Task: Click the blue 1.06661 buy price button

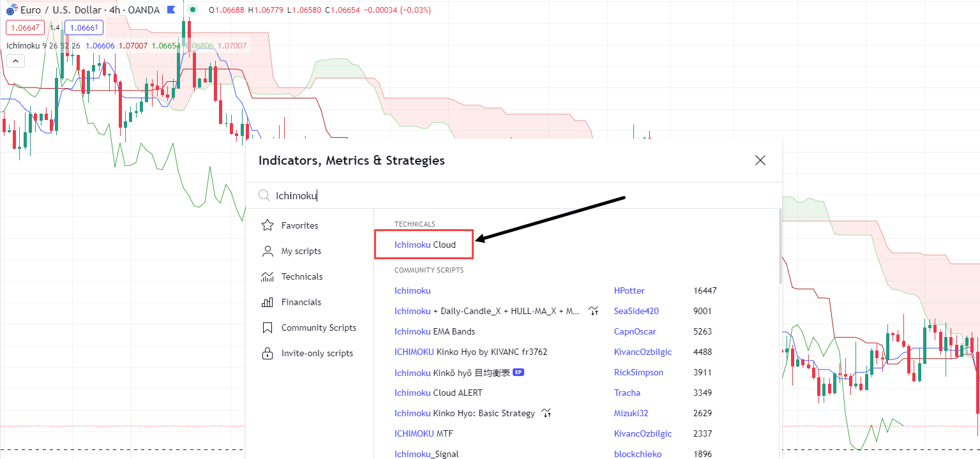Action: click(84, 27)
